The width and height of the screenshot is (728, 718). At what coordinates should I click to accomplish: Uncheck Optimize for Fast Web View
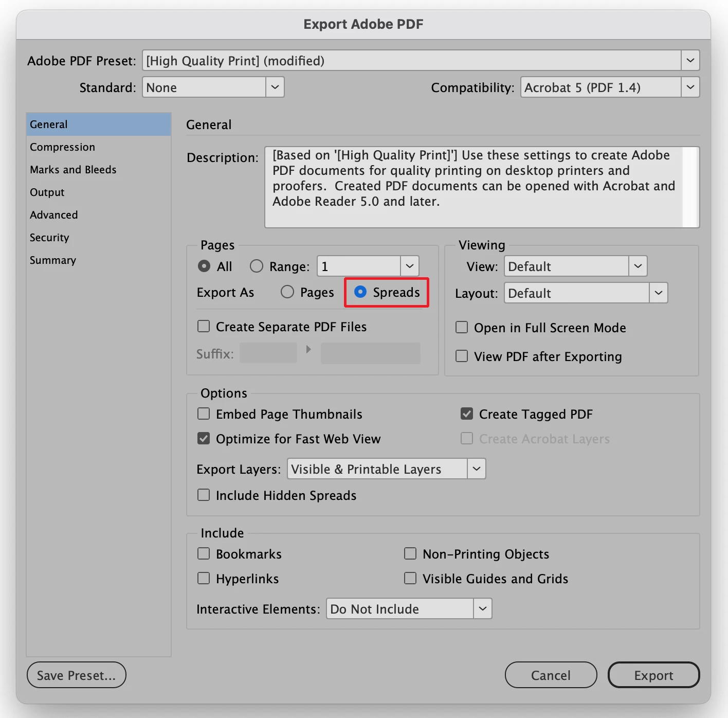(x=204, y=439)
